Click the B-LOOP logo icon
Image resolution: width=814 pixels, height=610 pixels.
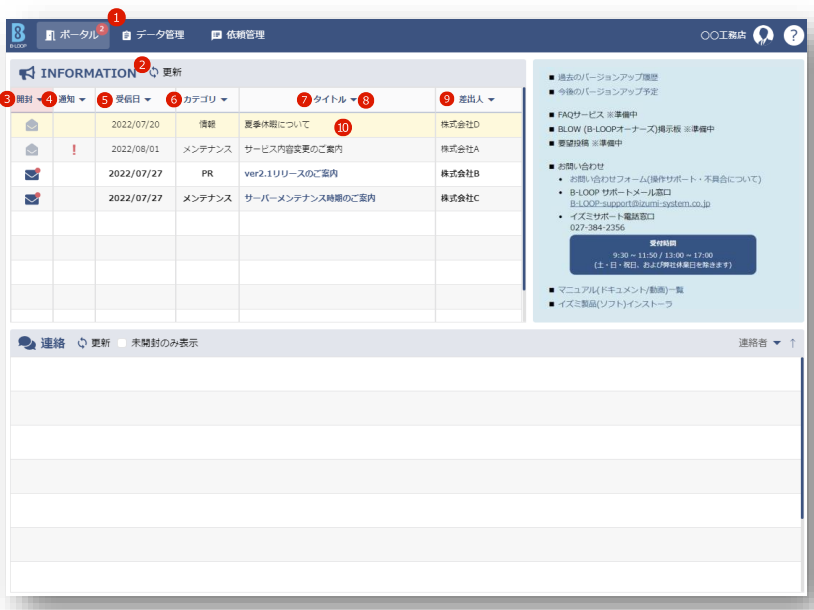tap(18, 34)
